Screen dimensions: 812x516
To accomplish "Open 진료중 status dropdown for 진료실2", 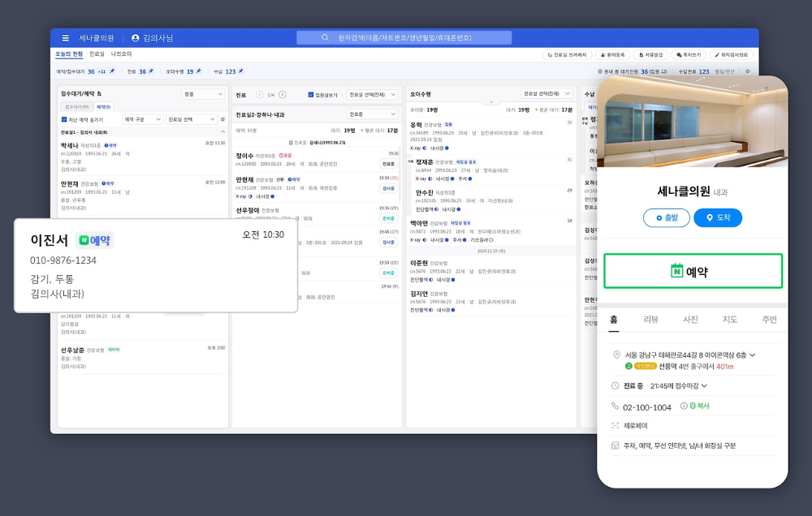I will 373,114.
